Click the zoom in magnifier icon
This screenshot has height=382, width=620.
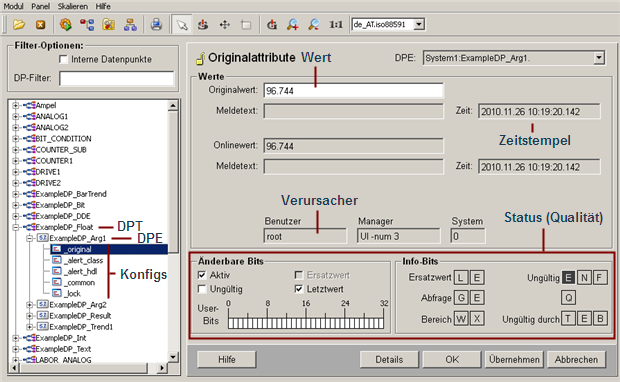coord(293,25)
